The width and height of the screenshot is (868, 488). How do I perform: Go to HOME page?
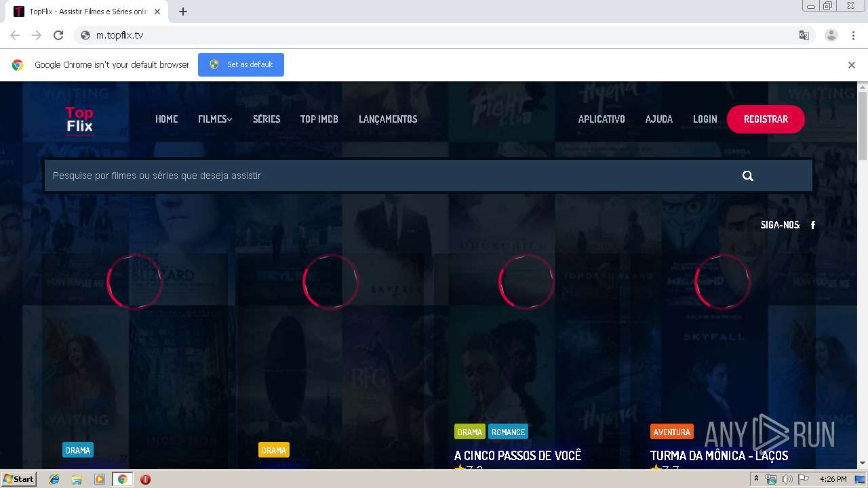point(166,119)
